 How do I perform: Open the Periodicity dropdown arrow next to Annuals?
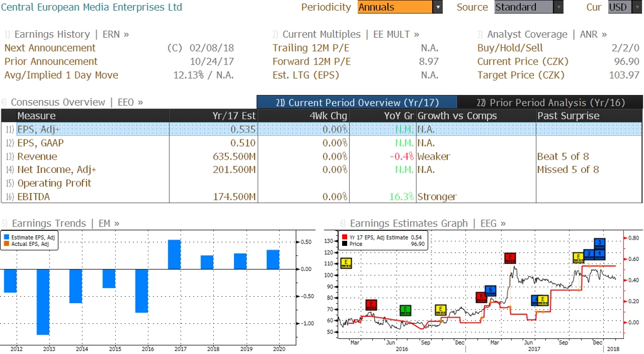click(x=438, y=7)
